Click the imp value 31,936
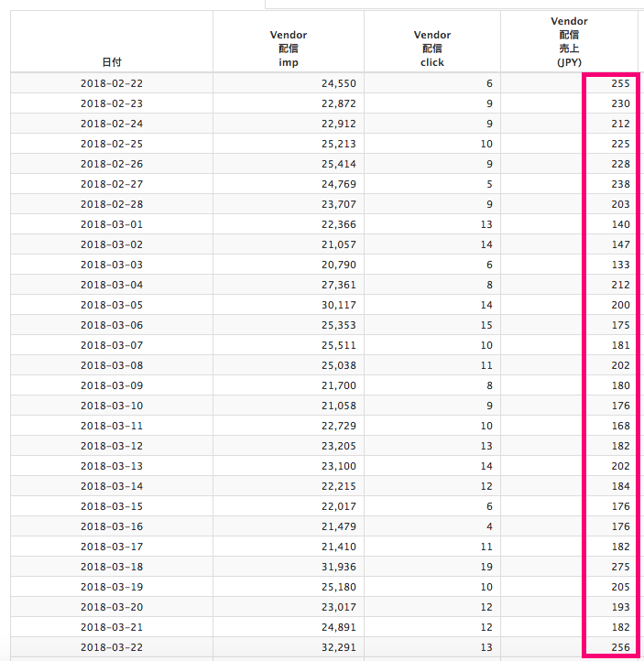The image size is (644, 661). [339, 567]
